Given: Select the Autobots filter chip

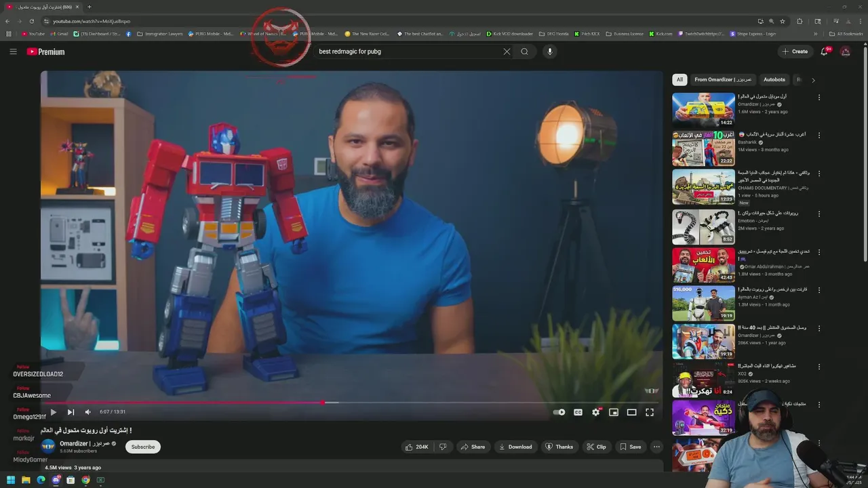Looking at the screenshot, I should tap(774, 79).
